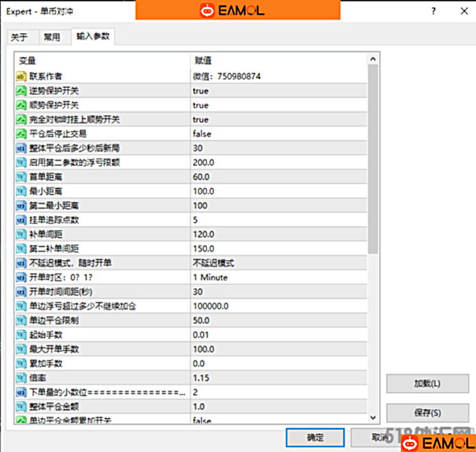Select the 单边浮亏超过多少不继续加仓 variable name
476x452 pixels.
click(83, 306)
